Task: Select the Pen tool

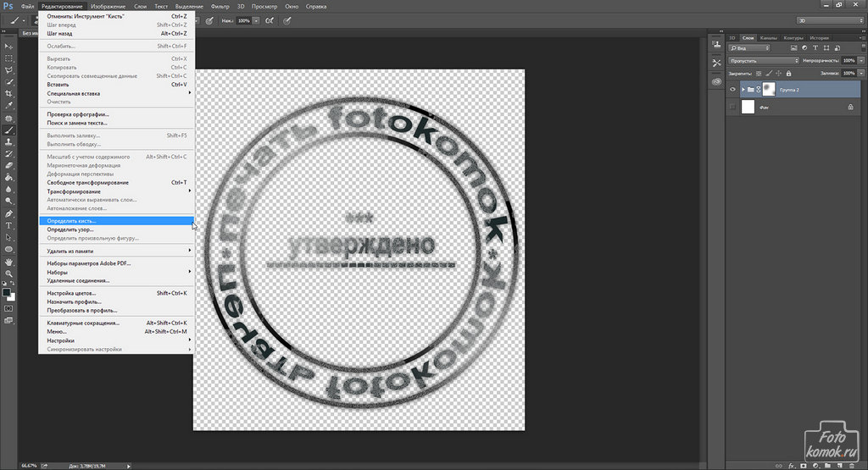Action: [8, 213]
